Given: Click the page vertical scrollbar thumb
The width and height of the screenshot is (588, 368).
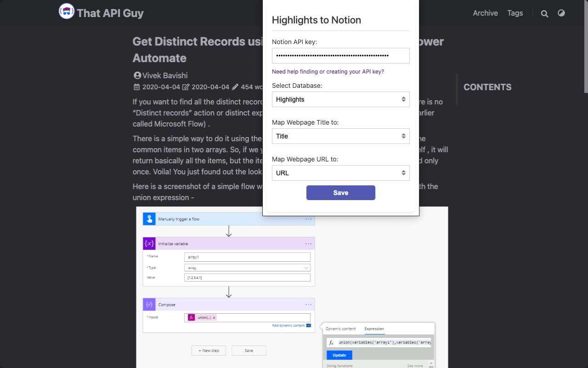Looking at the screenshot, I should (586, 46).
